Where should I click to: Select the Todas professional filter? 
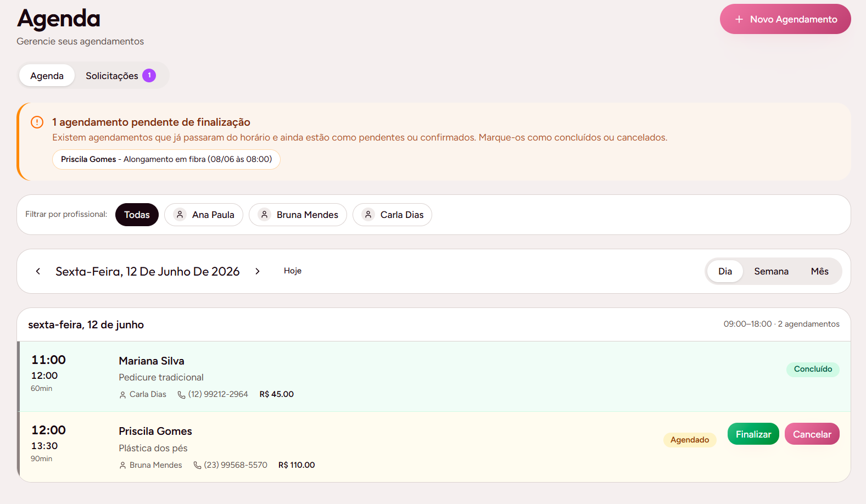137,215
